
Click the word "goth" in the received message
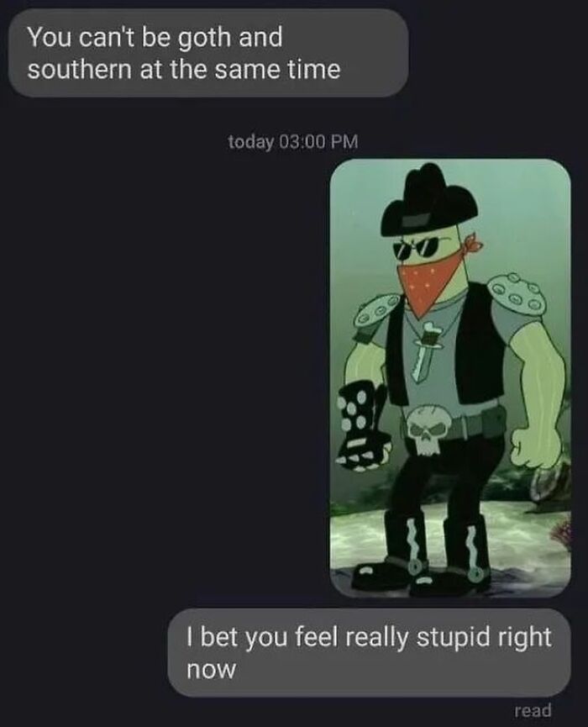(205, 38)
